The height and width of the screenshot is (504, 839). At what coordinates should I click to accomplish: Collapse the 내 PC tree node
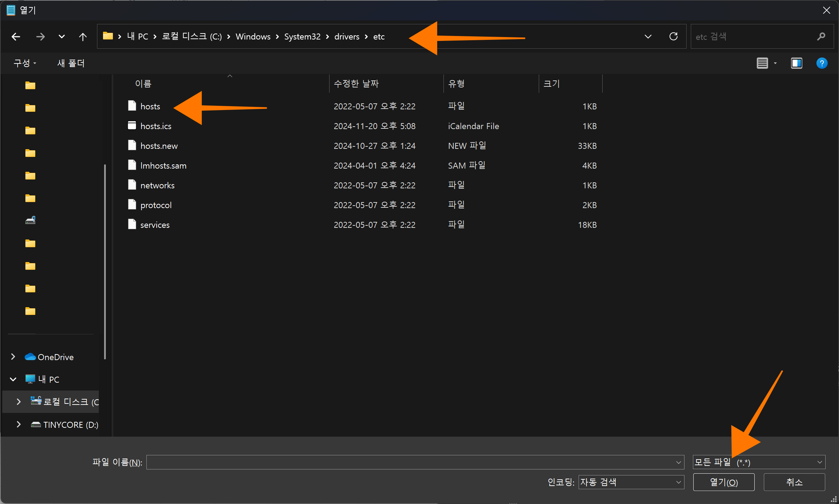(x=13, y=379)
